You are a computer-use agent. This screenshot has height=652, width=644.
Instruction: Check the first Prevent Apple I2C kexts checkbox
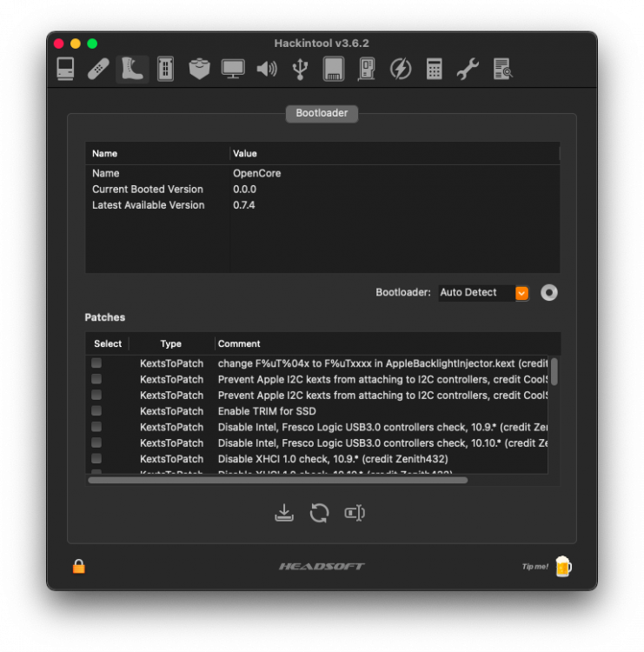(x=96, y=379)
